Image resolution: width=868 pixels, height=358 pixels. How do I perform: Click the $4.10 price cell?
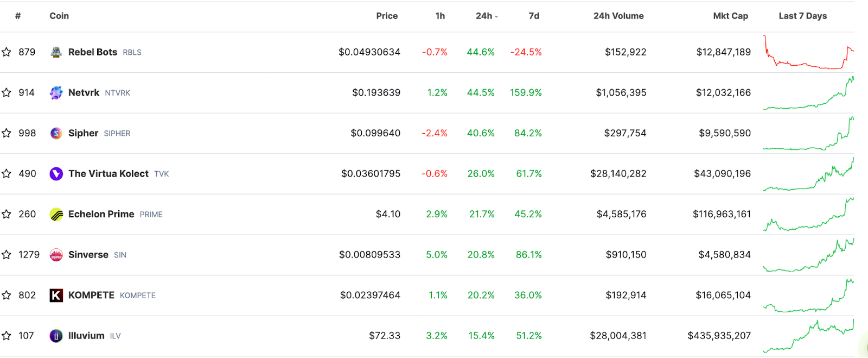point(388,214)
